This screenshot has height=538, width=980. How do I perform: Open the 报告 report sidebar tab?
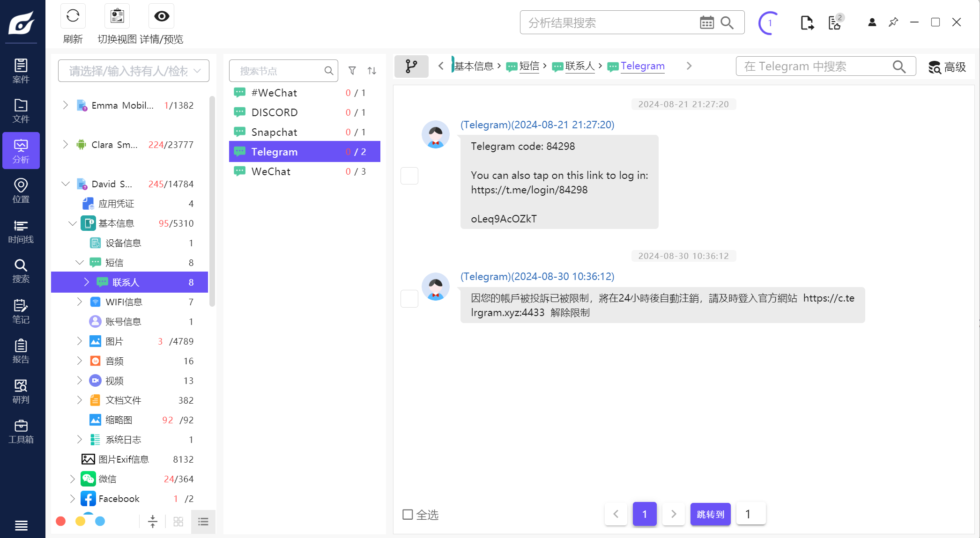tap(21, 351)
